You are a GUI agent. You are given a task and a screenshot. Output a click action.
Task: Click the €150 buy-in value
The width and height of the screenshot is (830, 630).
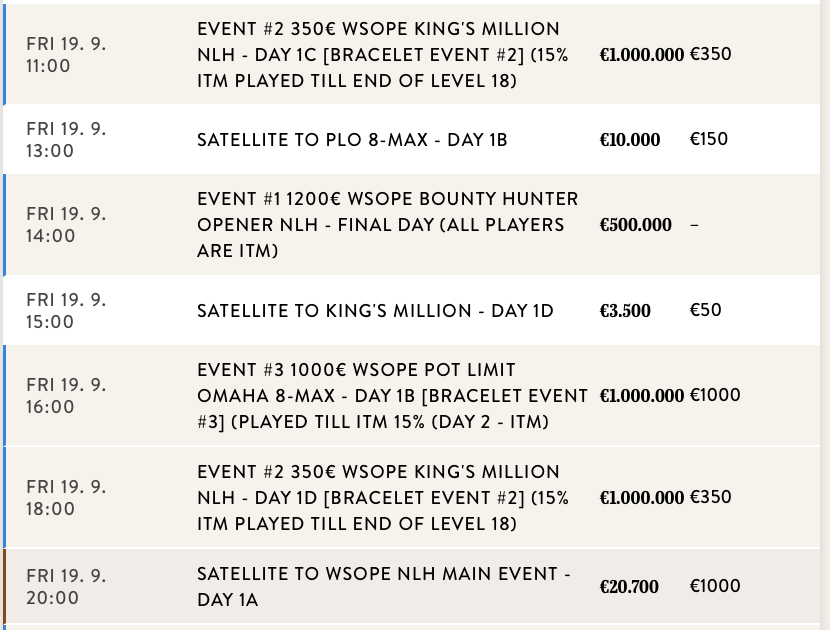coord(708,139)
